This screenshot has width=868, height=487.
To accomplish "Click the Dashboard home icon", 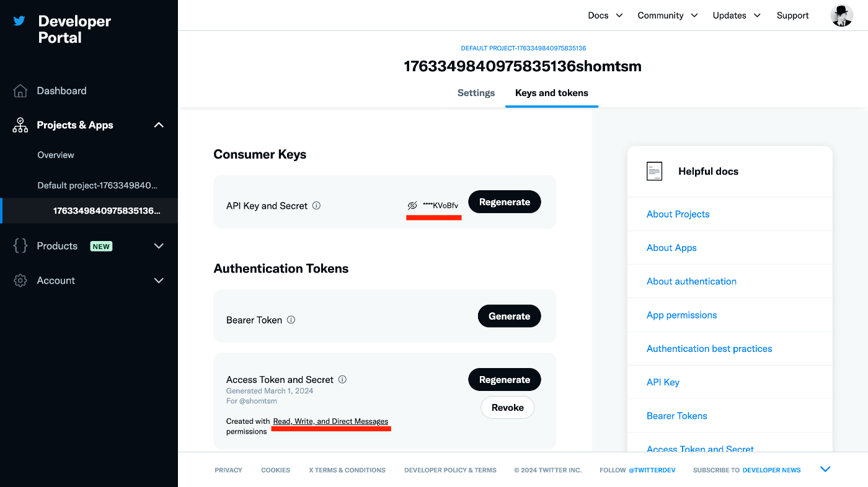I will point(20,91).
